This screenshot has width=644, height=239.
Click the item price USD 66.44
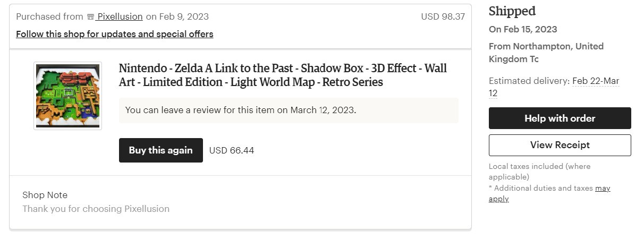pyautogui.click(x=232, y=150)
